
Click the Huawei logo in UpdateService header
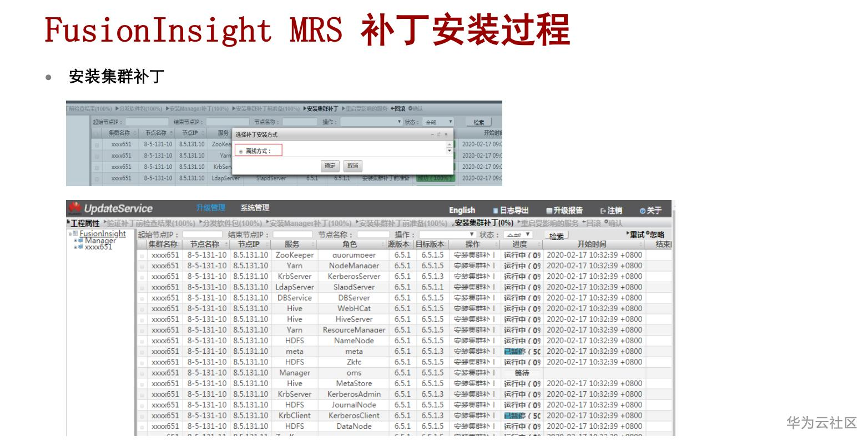point(74,208)
